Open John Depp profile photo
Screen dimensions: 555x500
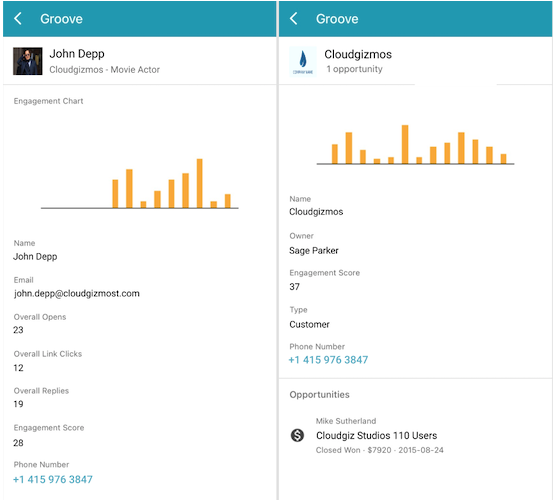28,61
